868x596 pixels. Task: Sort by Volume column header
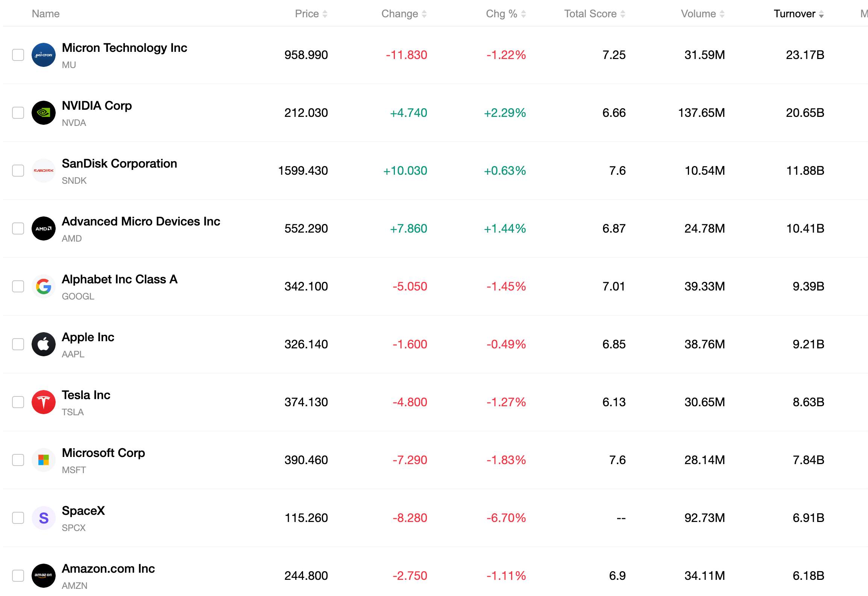703,14
